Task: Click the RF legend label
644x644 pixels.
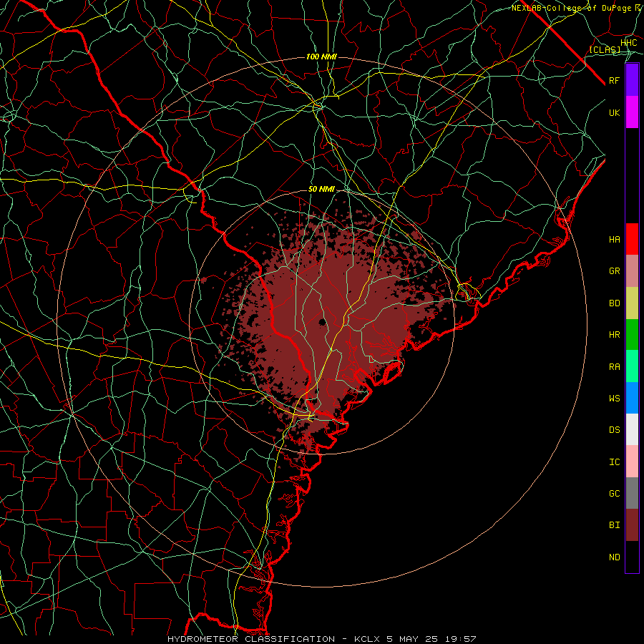Action: pos(615,80)
